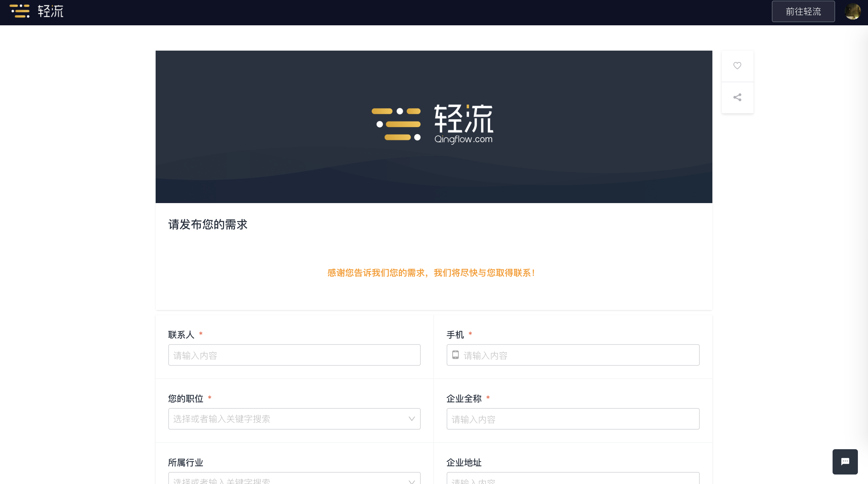Click the 所属行业 field label
The image size is (868, 484).
click(x=186, y=462)
